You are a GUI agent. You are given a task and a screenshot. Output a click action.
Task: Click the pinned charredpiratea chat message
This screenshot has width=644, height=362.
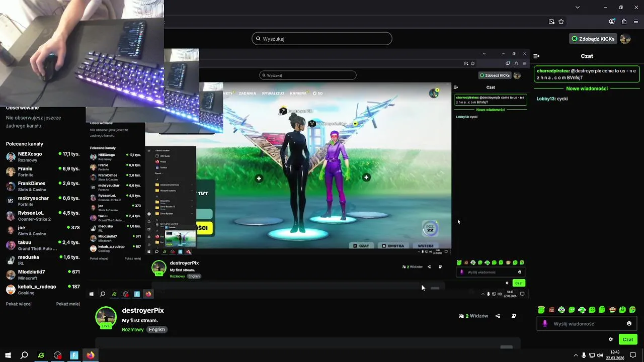(x=587, y=74)
